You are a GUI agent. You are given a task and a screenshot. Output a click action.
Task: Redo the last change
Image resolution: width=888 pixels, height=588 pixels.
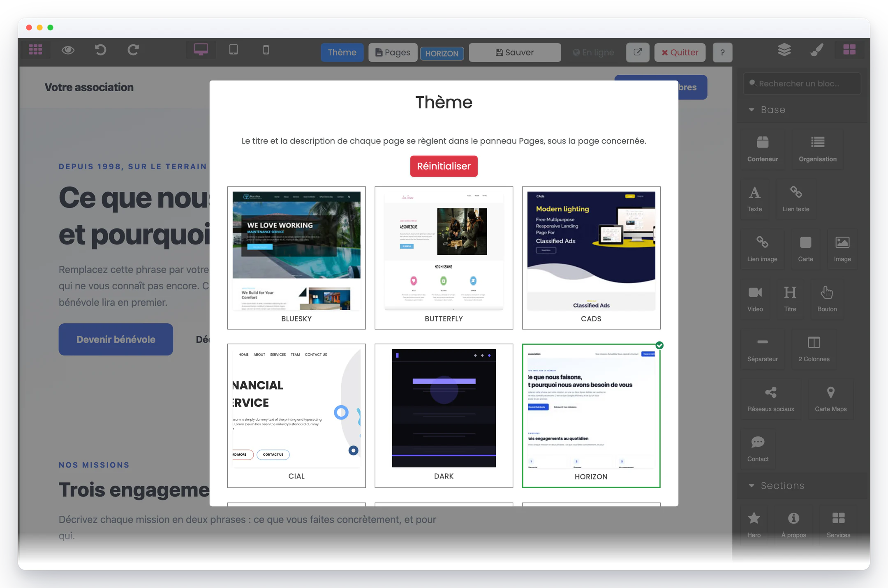pos(133,50)
